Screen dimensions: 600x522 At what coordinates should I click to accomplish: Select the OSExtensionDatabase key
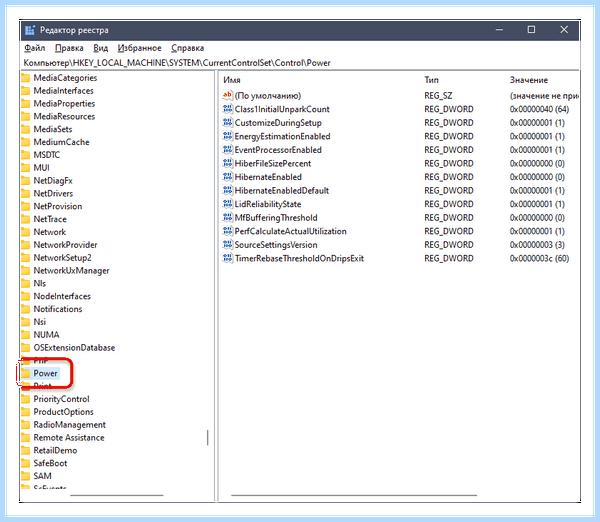[74, 347]
